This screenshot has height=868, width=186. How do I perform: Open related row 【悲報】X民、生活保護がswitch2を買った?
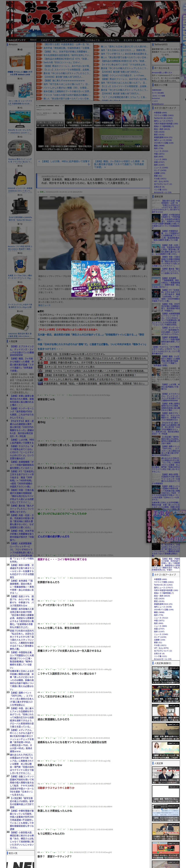point(93,354)
